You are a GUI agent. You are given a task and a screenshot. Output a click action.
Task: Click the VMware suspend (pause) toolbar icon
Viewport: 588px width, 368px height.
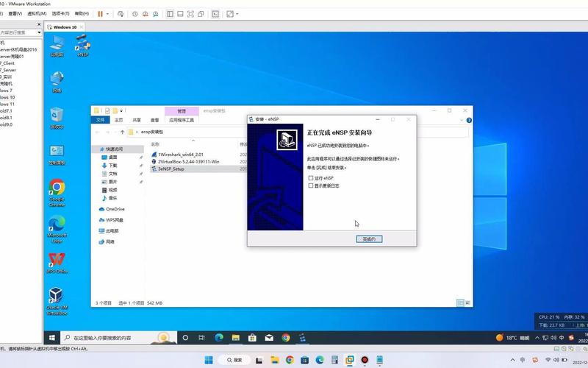pos(100,14)
